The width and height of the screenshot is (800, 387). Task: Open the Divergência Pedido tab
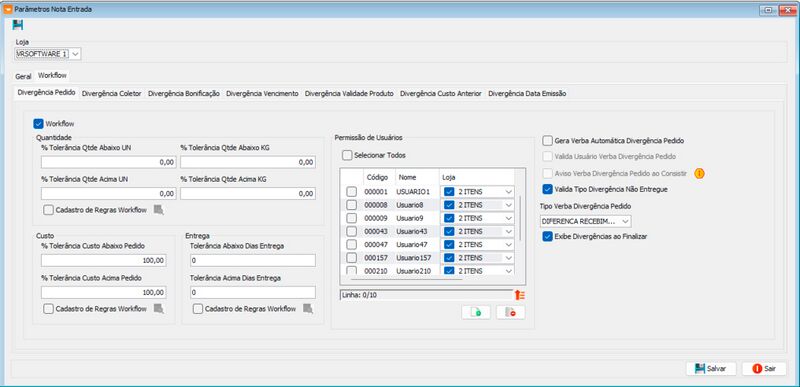pos(46,93)
